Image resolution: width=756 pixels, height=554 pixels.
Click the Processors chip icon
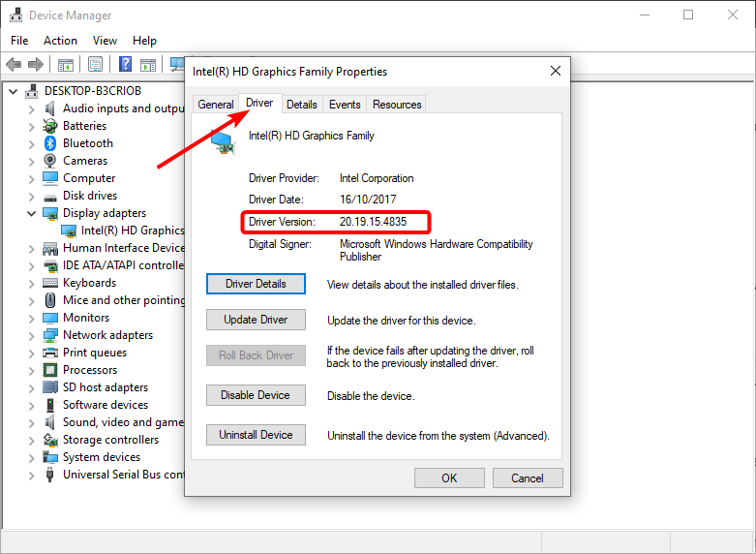click(x=50, y=370)
